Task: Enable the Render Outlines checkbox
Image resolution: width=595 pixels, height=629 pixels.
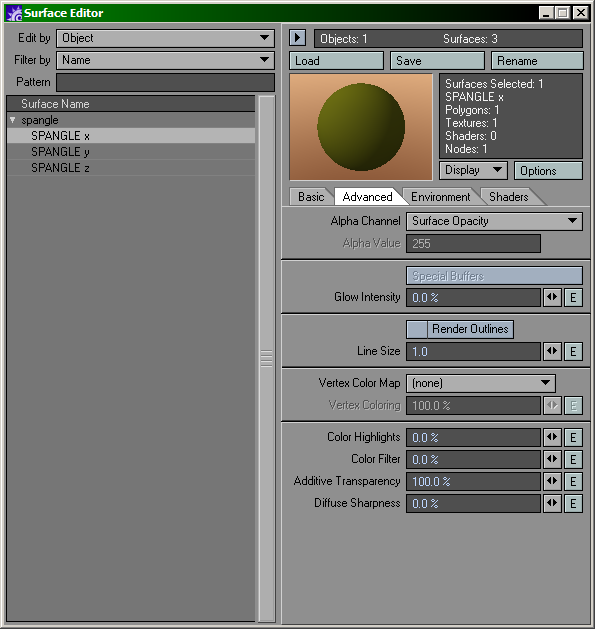Action: [x=417, y=329]
